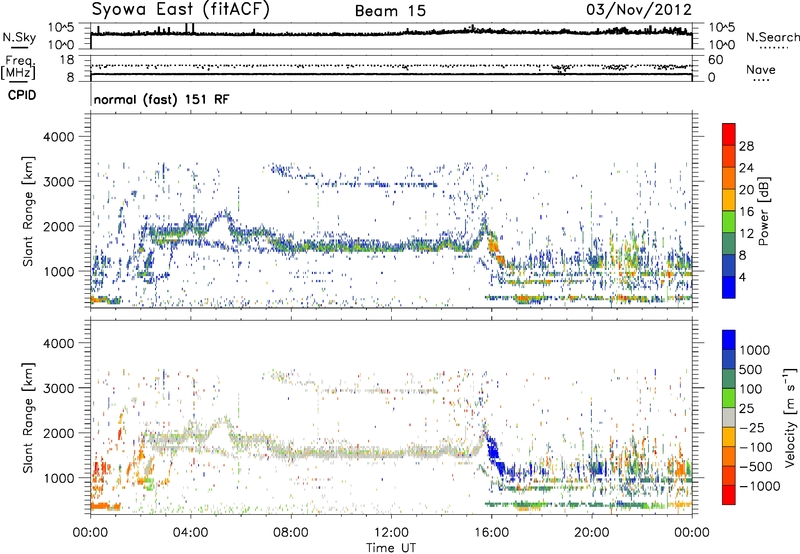Click the "N.Search" legend label

pos(772,37)
